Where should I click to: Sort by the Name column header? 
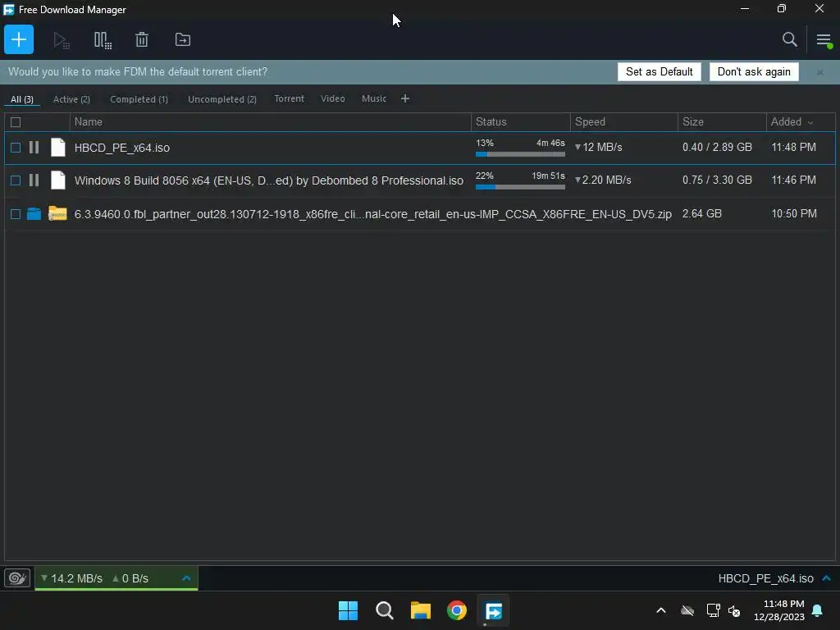(x=271, y=122)
